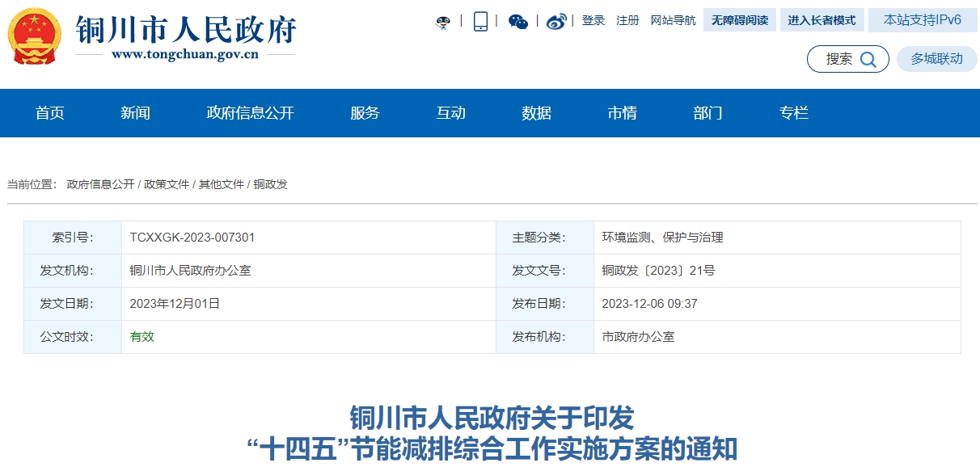Open 网站导航 site navigation
This screenshot has width=980, height=467.
click(x=673, y=20)
